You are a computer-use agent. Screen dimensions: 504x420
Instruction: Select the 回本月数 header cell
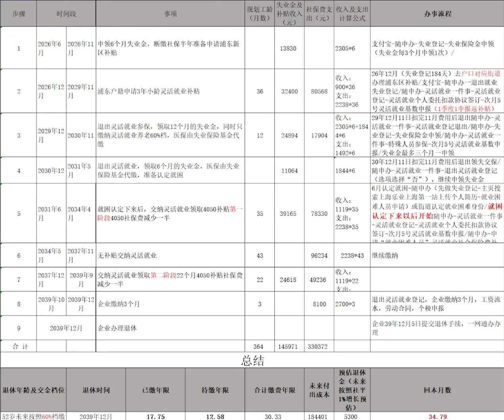click(x=437, y=390)
